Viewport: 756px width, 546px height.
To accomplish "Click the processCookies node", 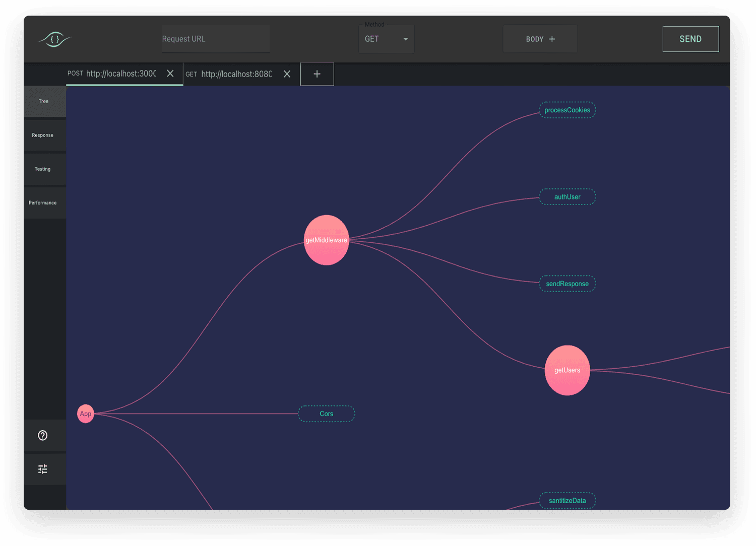I will point(568,110).
